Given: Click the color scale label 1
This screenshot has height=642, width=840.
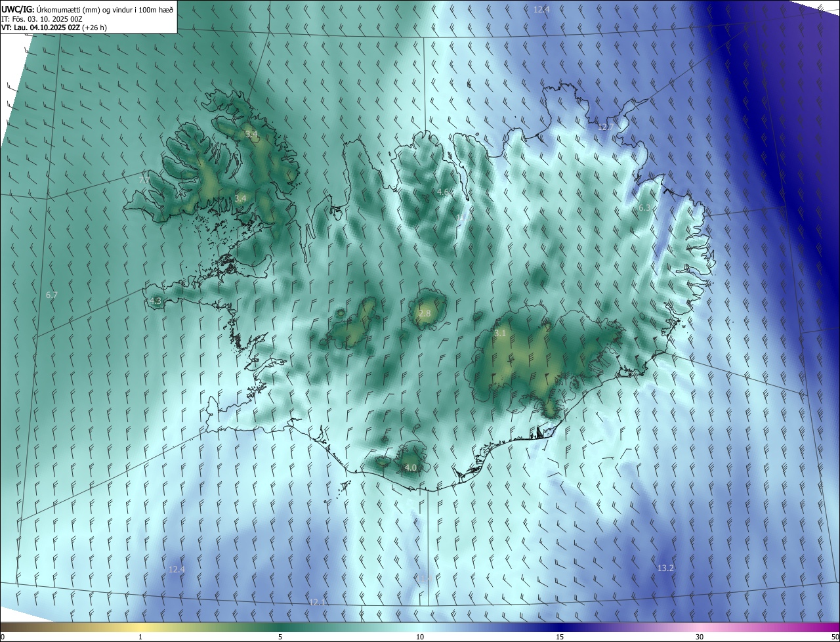Looking at the screenshot, I should click(140, 637).
